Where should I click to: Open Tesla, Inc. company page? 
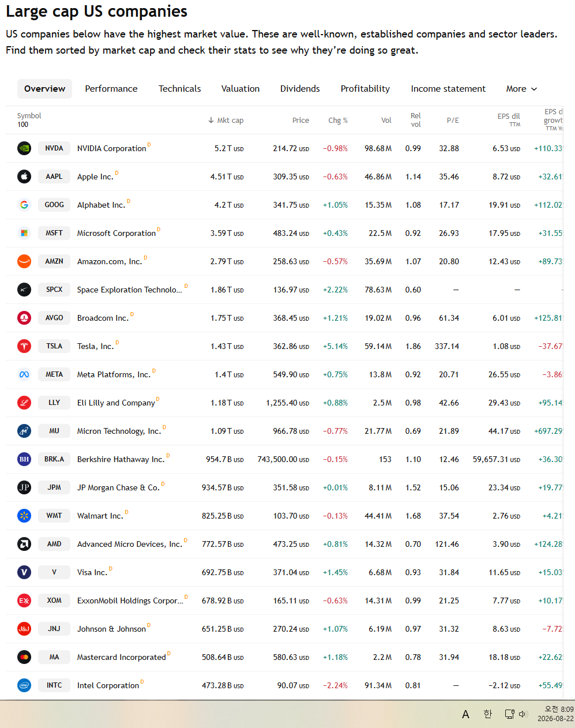(x=95, y=346)
